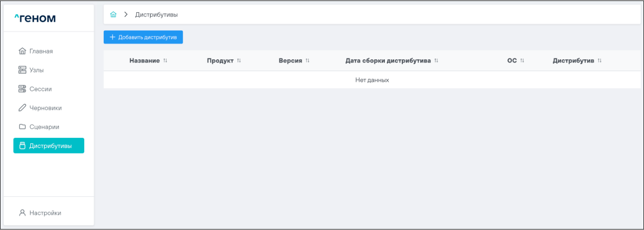Click the Геном logo
The width and height of the screenshot is (644, 230).
[x=35, y=19]
